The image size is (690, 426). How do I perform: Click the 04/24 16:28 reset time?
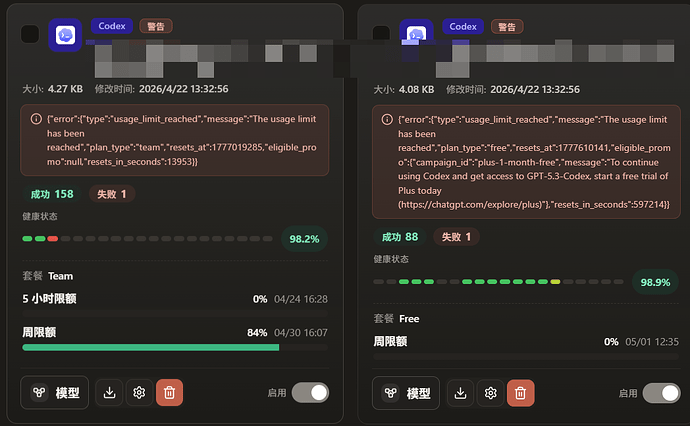click(301, 299)
